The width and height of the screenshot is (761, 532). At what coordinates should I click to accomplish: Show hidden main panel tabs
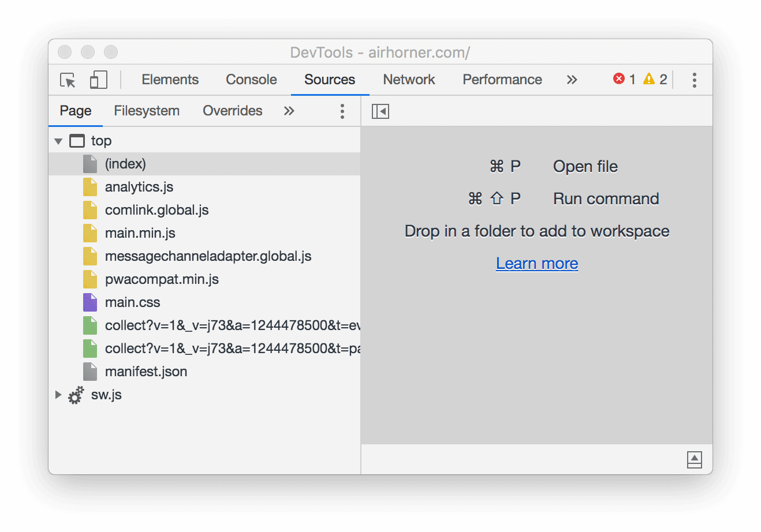572,80
